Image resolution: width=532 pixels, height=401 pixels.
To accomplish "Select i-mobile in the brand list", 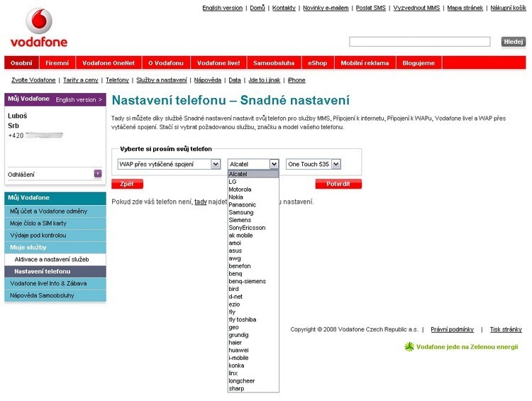I will pos(253,358).
